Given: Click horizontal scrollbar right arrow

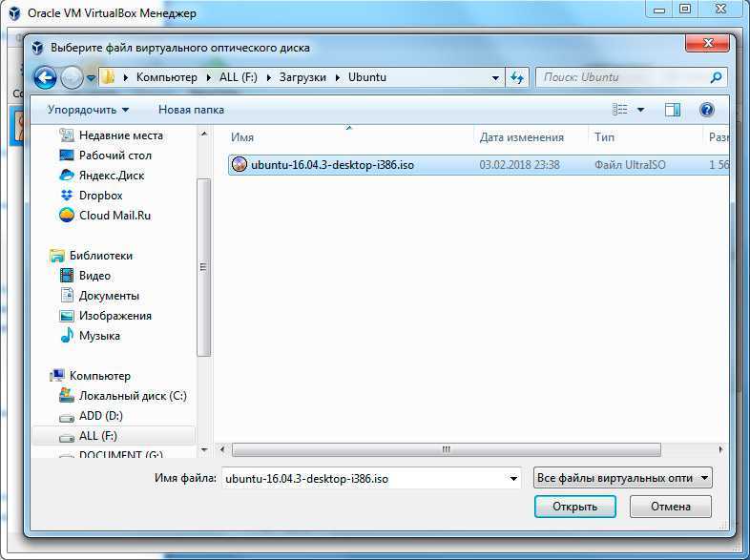Looking at the screenshot, I should (x=720, y=449).
